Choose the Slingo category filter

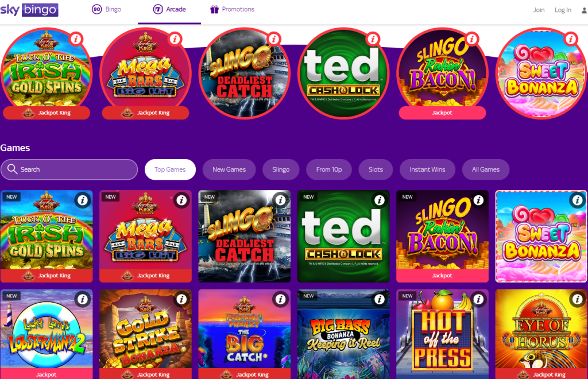(281, 169)
